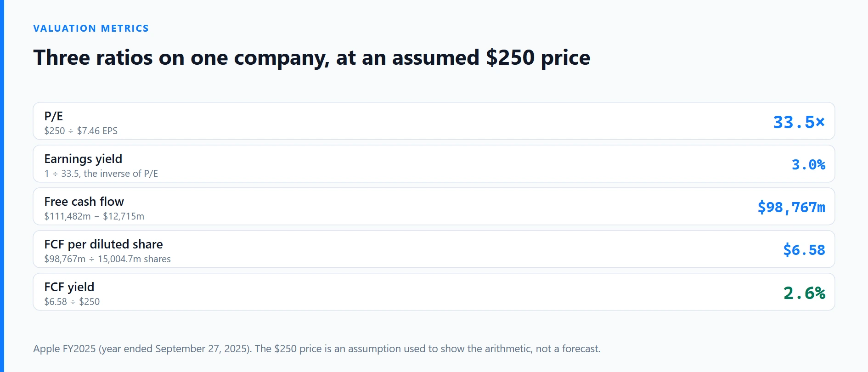868x372 pixels.
Task: Click the inverse of P/E formula text
Action: 101,174
